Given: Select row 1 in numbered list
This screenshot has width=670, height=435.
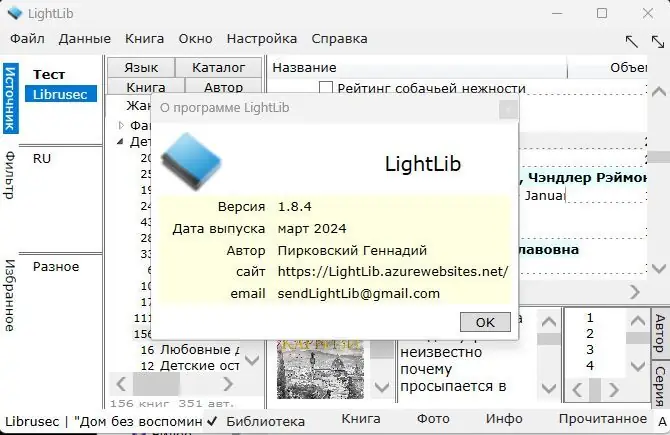Looking at the screenshot, I should (590, 318).
